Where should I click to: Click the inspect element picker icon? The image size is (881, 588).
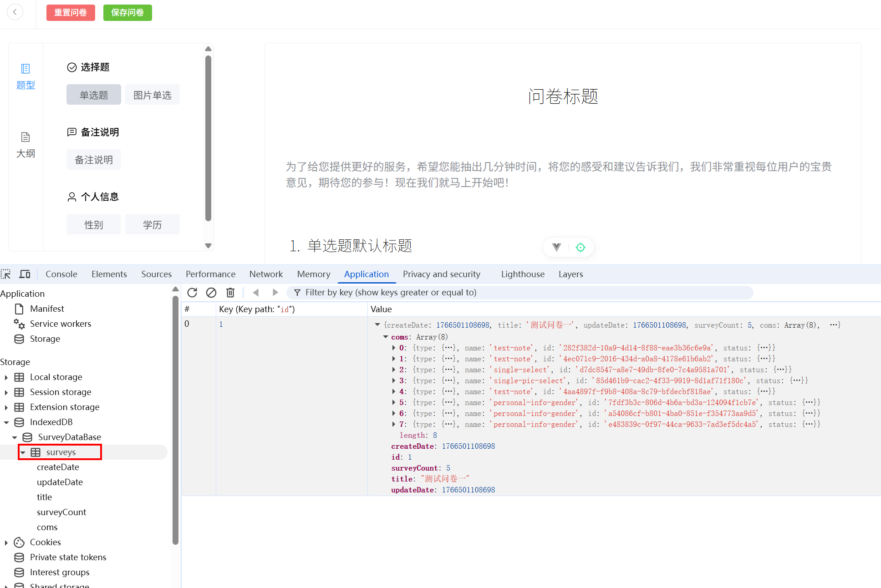6,274
